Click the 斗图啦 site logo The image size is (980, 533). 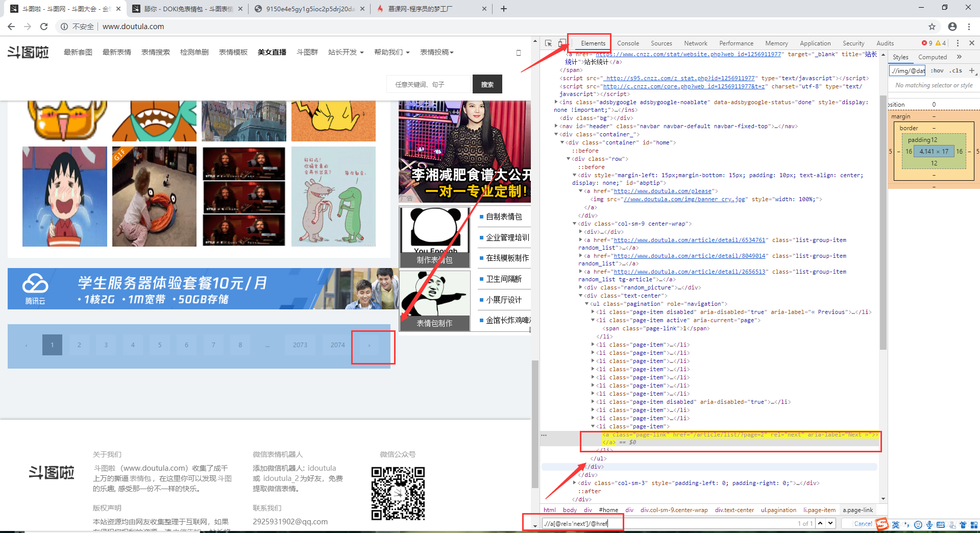(28, 52)
